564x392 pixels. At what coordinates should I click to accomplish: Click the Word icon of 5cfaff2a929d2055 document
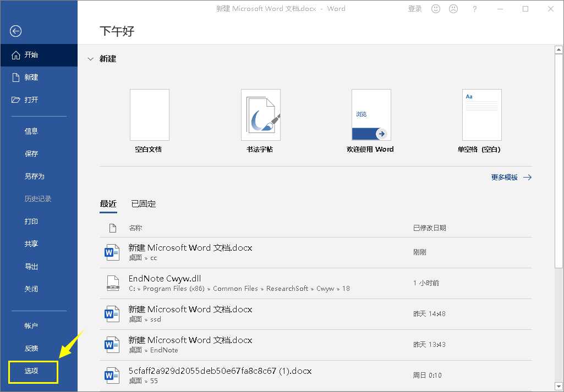tap(112, 376)
